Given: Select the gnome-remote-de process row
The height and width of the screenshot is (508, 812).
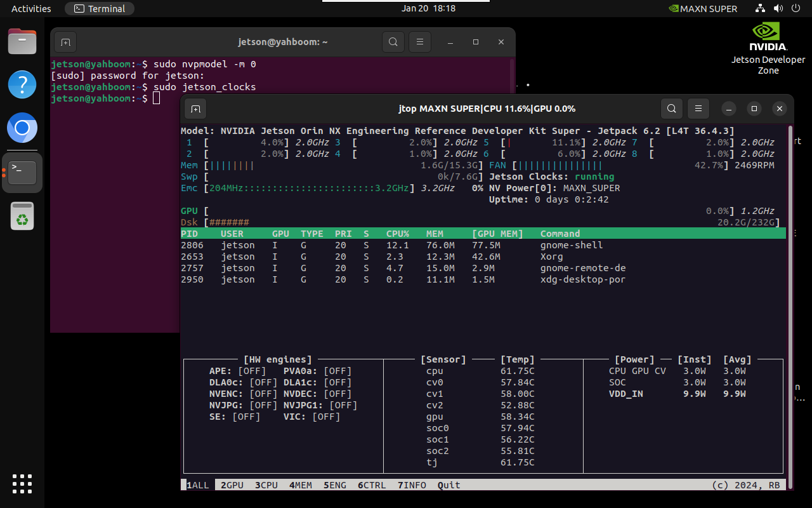Looking at the screenshot, I should click(x=483, y=268).
